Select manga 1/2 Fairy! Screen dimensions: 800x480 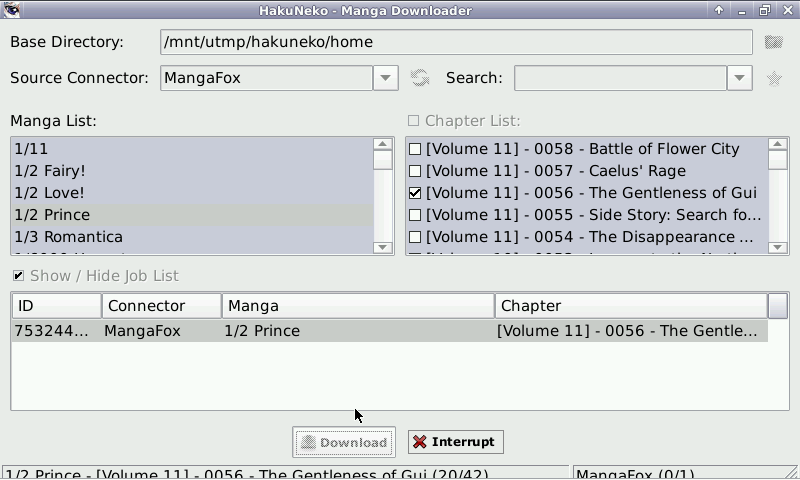pos(192,171)
